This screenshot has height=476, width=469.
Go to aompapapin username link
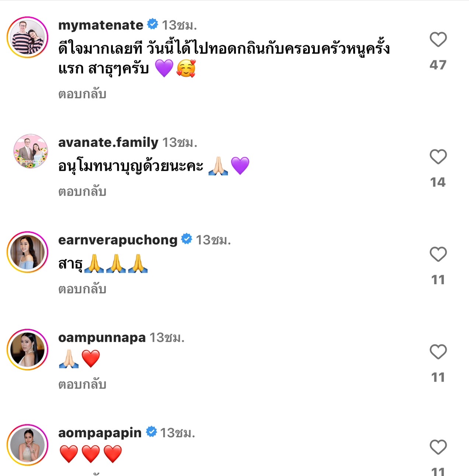[x=100, y=432]
